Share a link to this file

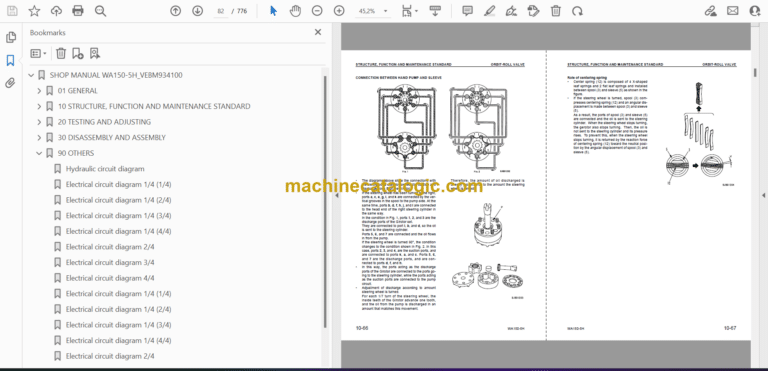(x=711, y=11)
